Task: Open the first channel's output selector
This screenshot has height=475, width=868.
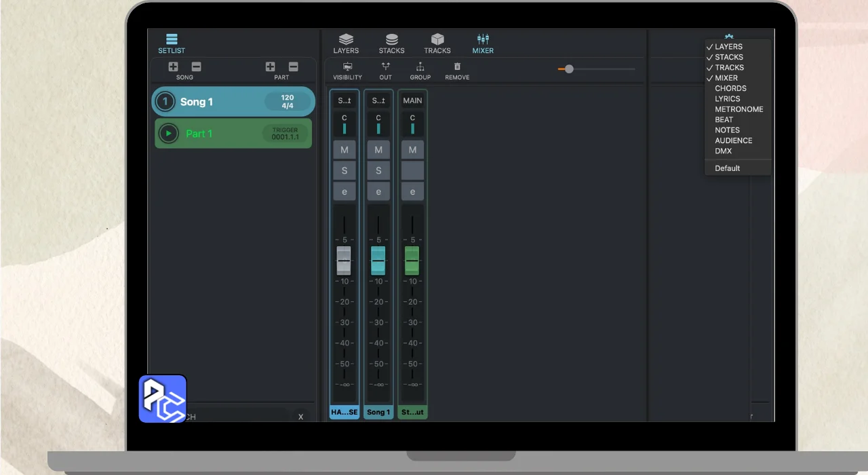Action: point(344,100)
